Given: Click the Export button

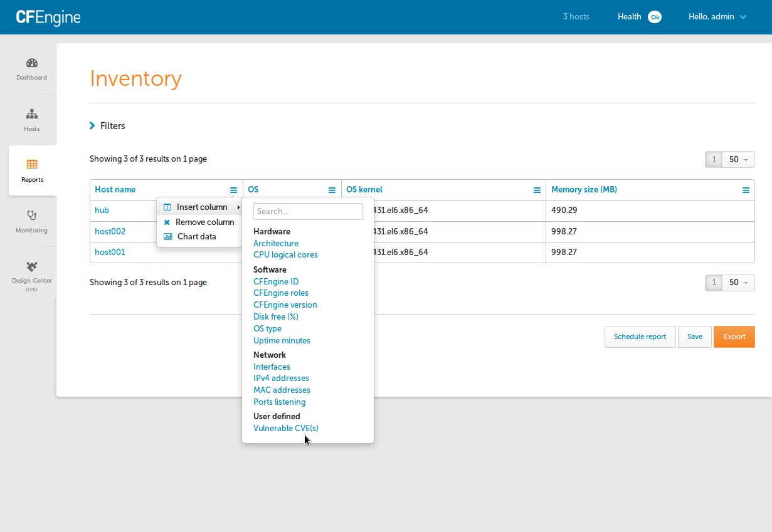Looking at the screenshot, I should (734, 336).
